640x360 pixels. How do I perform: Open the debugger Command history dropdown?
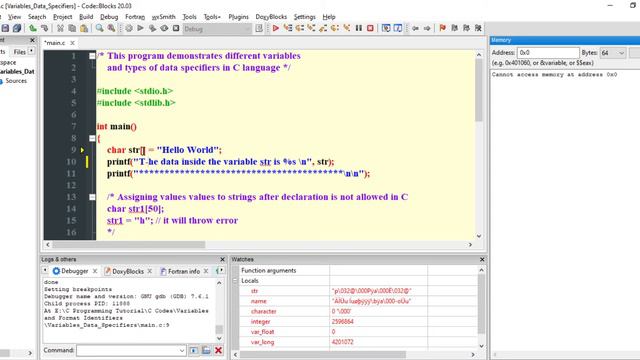pos(182,350)
